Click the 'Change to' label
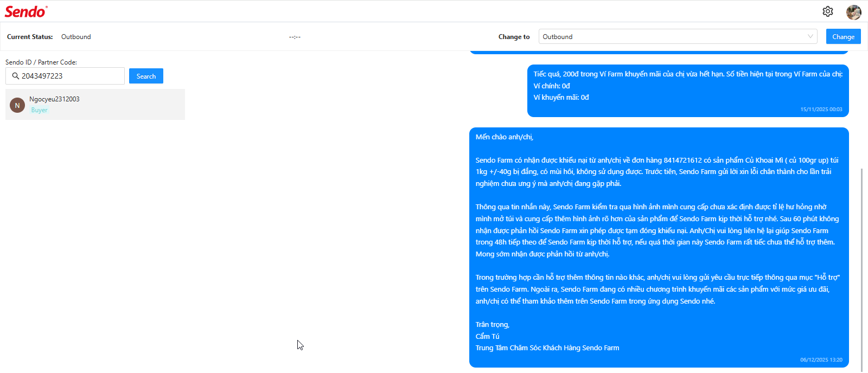 [514, 37]
